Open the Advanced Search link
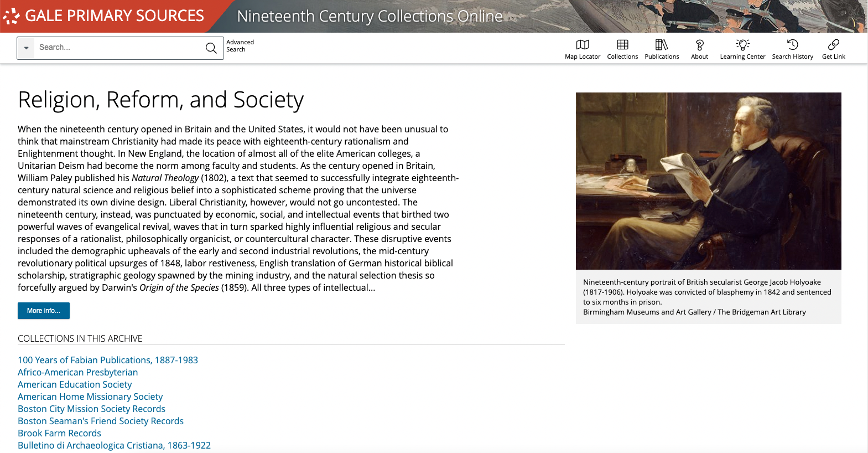The height and width of the screenshot is (453, 868). [x=240, y=46]
